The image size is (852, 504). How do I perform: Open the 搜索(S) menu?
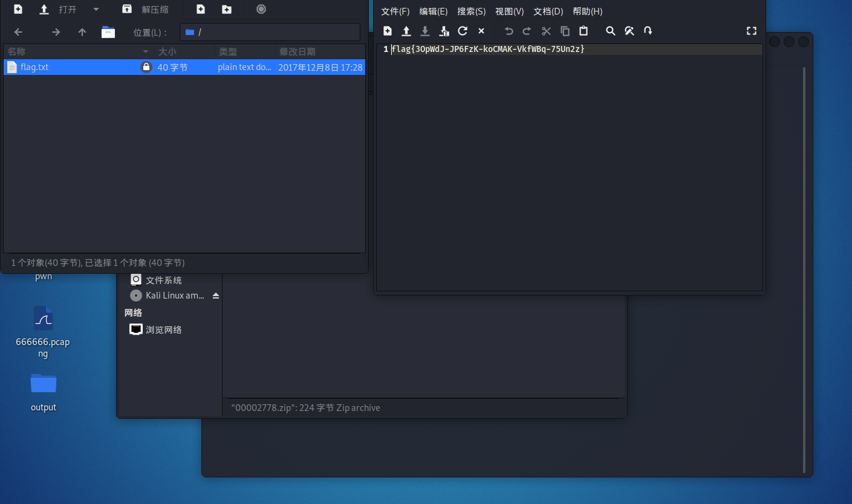[x=472, y=11]
